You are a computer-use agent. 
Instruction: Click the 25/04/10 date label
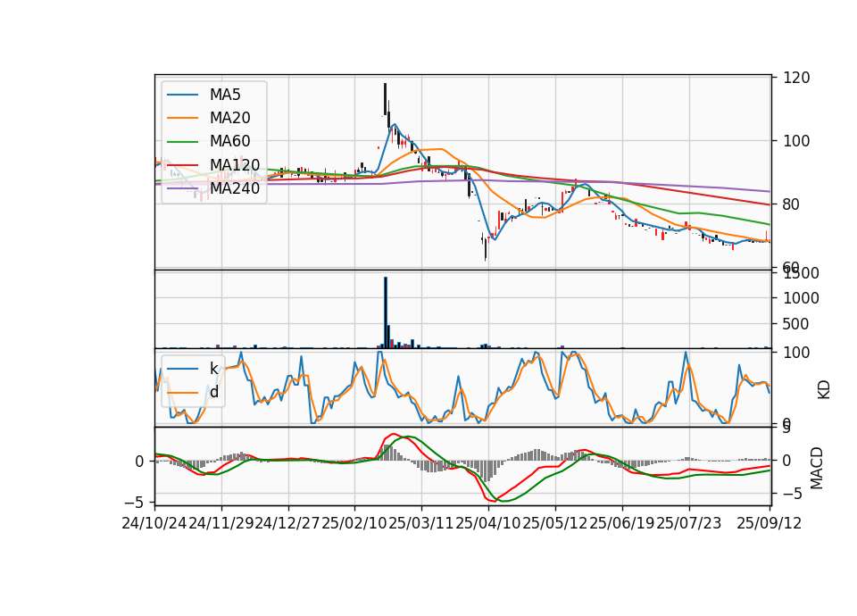pyautogui.click(x=488, y=523)
